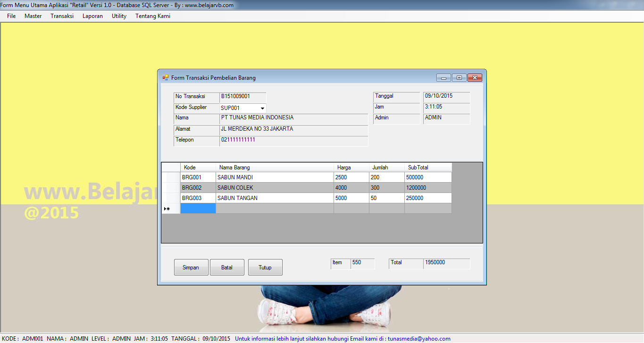Click the Simpan button
The image size is (644, 343).
coord(191,268)
